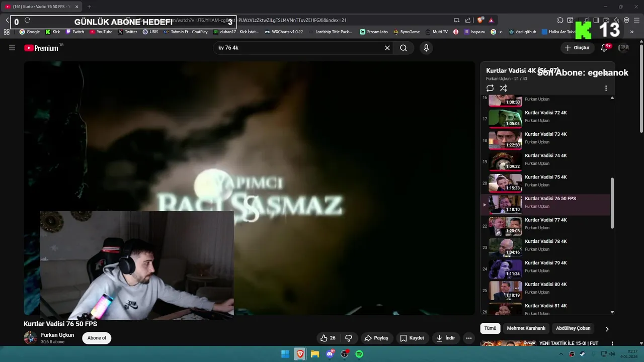Viewport: 644px width, 362px height.
Task: Open Spotify from the taskbar
Action: coord(359,354)
